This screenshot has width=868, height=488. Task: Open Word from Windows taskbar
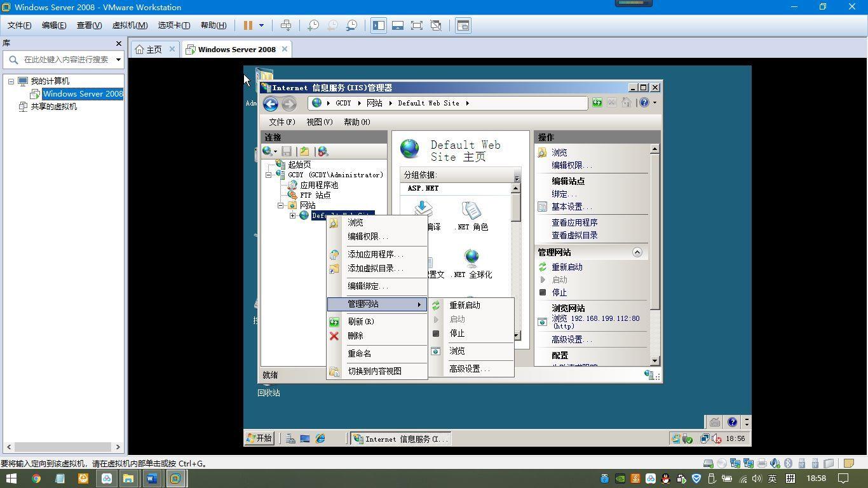[151, 478]
